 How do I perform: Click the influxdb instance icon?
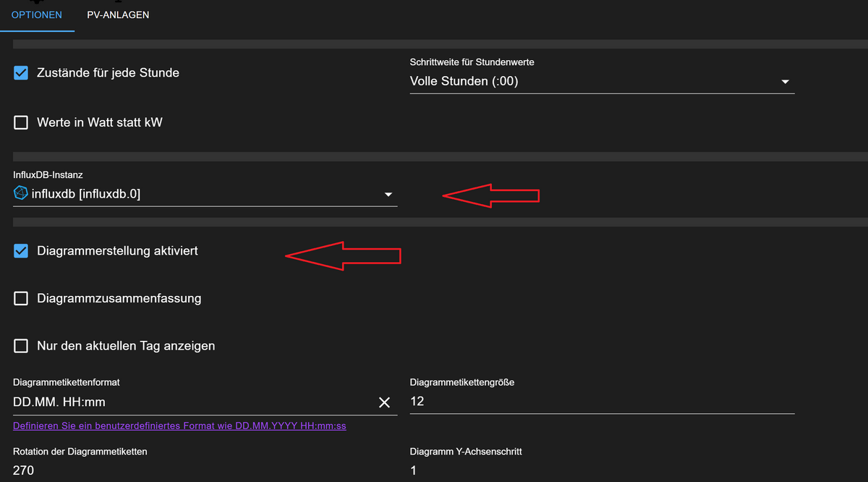click(x=21, y=193)
